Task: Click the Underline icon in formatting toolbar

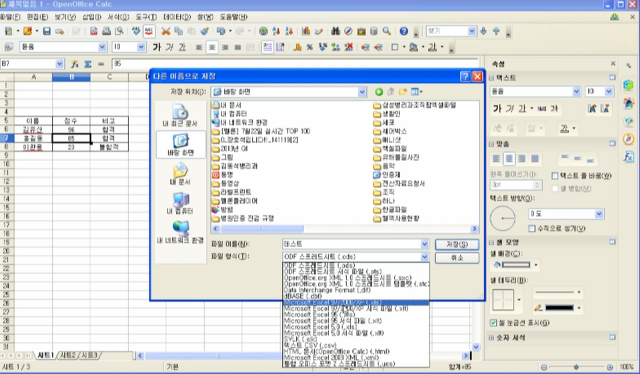Action: click(182, 47)
